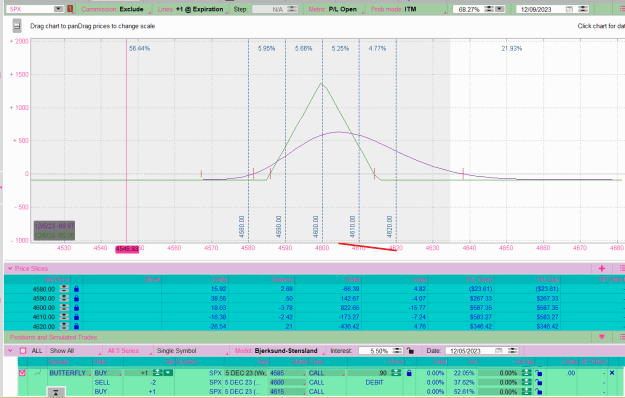Open the SPX symbol dropdown arrow

point(58,9)
